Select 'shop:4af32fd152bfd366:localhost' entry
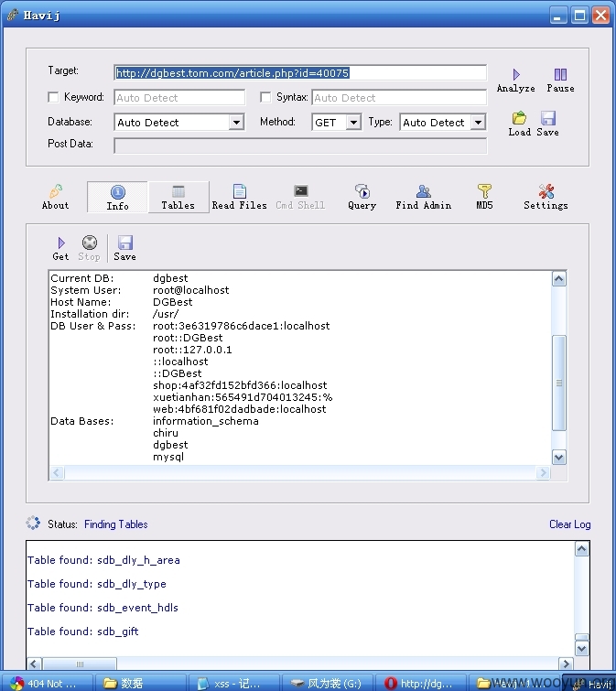Screen dimensions: 616x691 point(240,385)
